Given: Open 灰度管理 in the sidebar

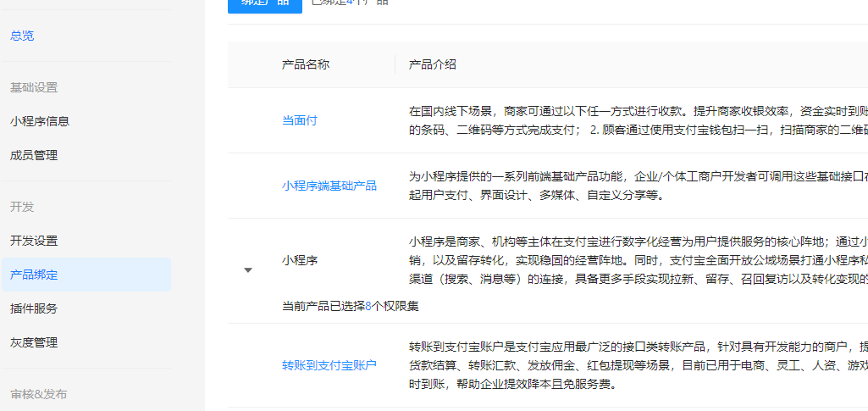Looking at the screenshot, I should [34, 343].
